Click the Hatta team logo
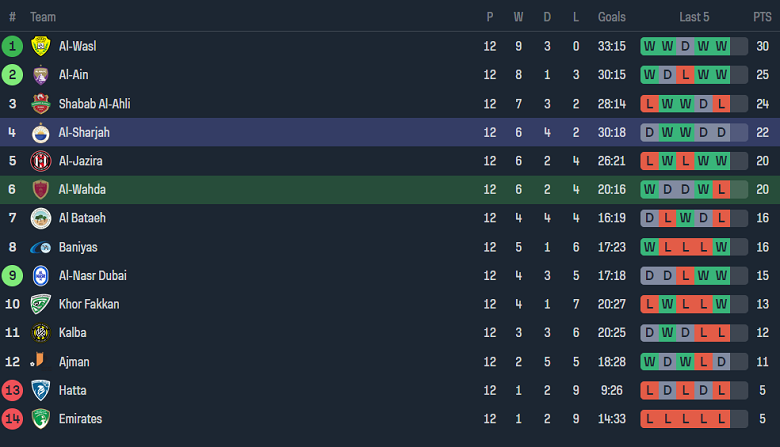 [x=40, y=390]
